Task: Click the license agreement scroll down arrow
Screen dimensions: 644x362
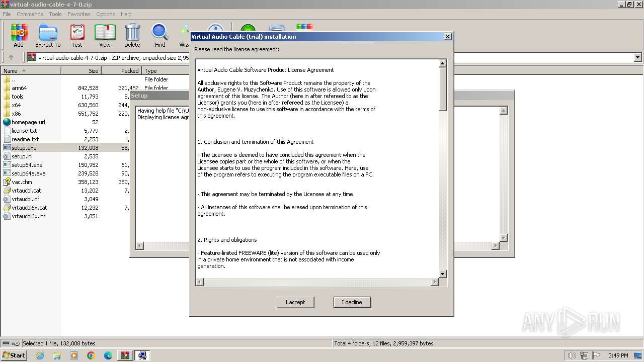Action: pyautogui.click(x=443, y=274)
